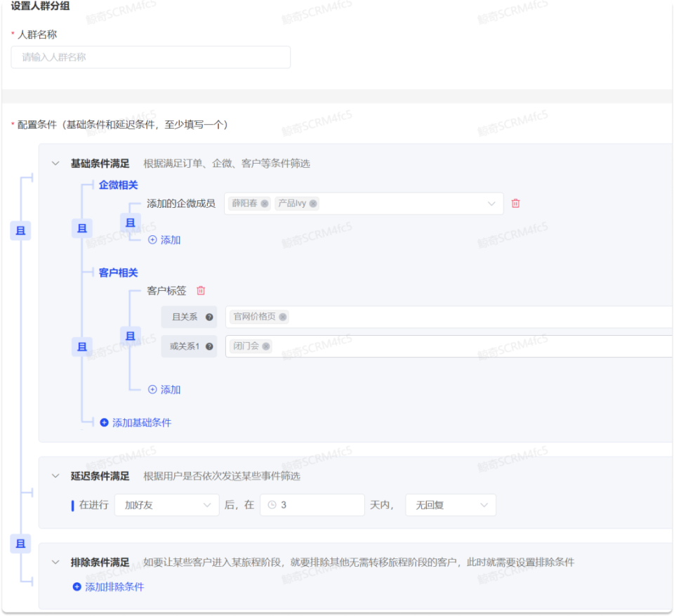The height and width of the screenshot is (616, 674).
Task: Click the 人群名称 input field
Action: (150, 57)
